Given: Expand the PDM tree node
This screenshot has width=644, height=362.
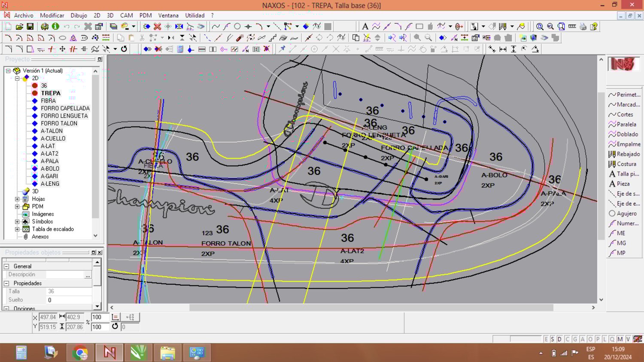Looking at the screenshot, I should pos(17,207).
